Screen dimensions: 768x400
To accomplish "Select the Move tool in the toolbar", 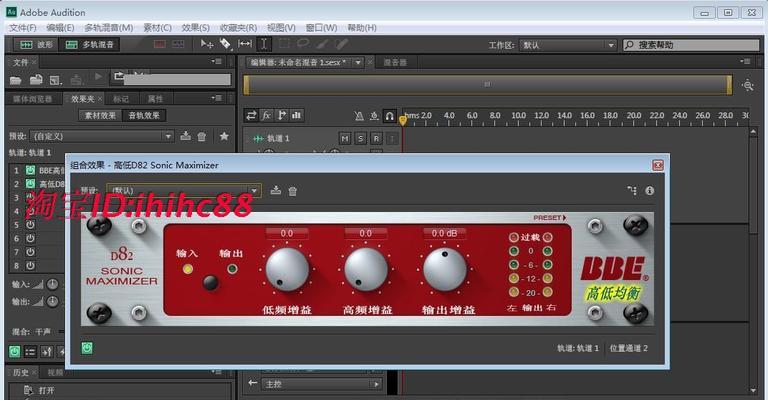I will [x=207, y=44].
